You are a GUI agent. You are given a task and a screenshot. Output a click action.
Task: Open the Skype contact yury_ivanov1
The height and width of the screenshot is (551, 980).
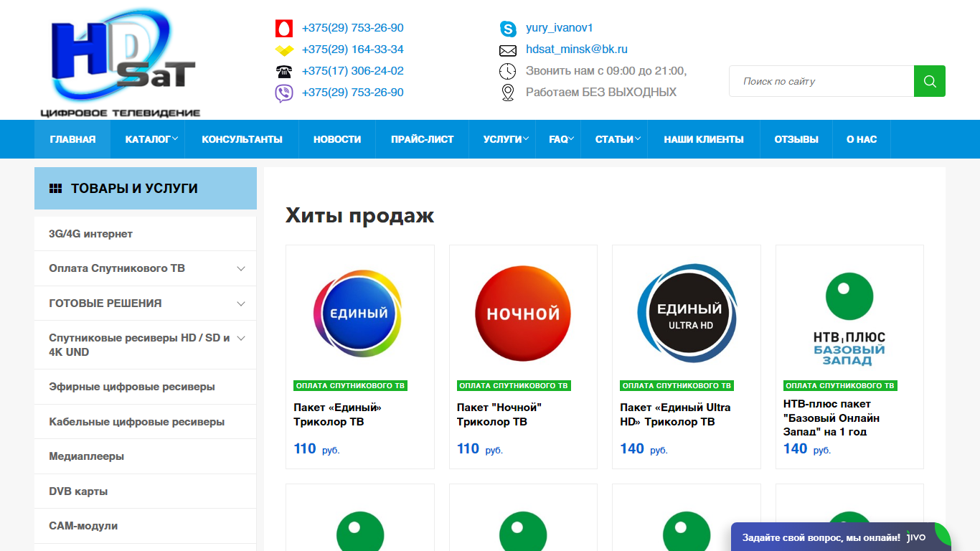560,28
